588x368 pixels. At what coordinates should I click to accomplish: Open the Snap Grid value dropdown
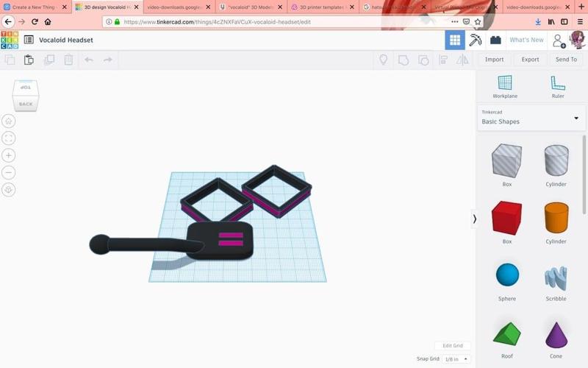(456, 359)
